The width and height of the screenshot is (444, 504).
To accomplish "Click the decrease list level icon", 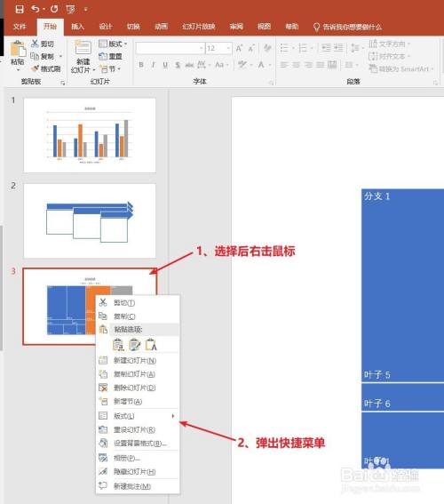I will 326,48.
